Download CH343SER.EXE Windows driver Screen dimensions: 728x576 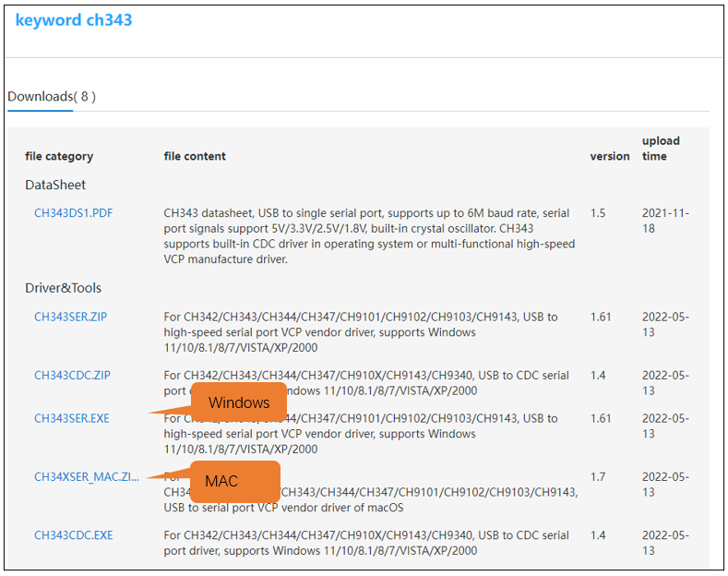[x=72, y=418]
